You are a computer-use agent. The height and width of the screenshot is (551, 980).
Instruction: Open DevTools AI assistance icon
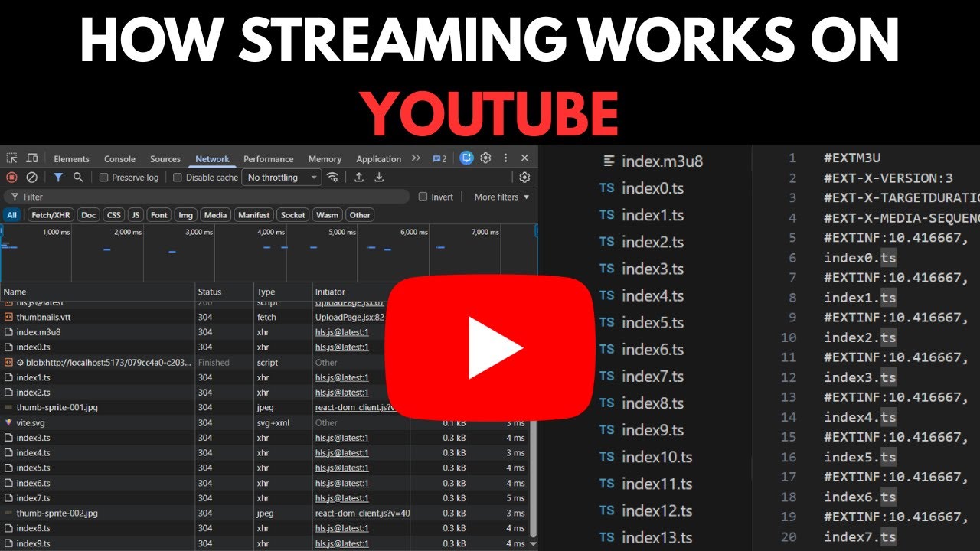(x=466, y=158)
